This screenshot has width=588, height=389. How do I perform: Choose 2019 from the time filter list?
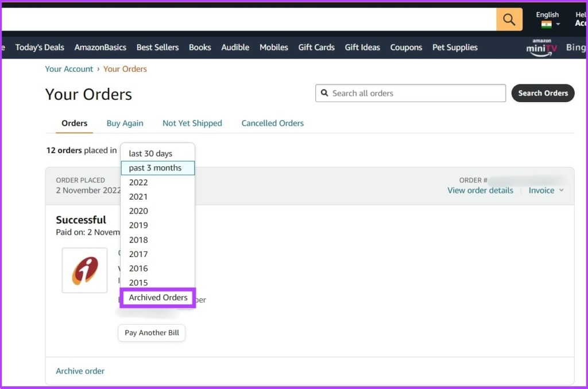[x=157, y=225]
